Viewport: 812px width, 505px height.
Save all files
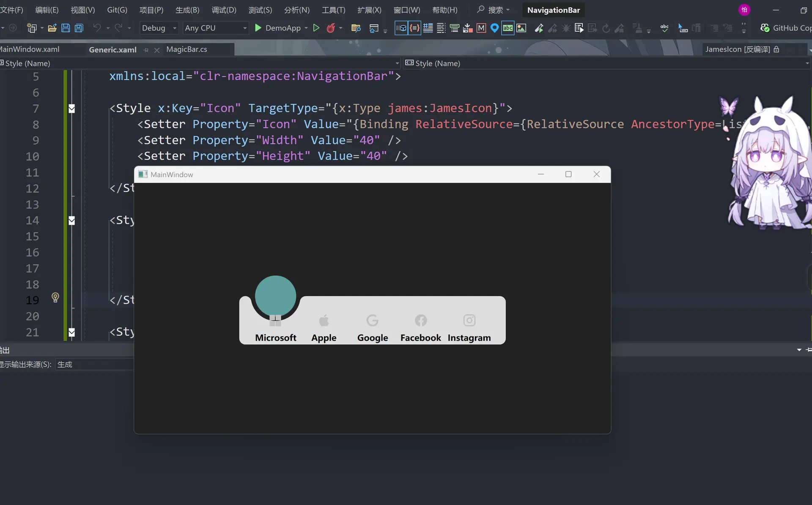(x=79, y=28)
